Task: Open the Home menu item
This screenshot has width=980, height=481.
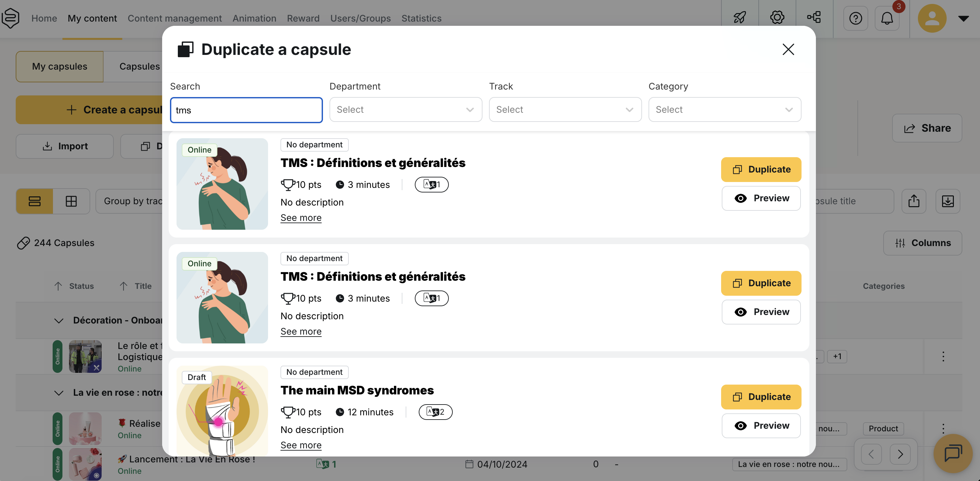Action: coord(44,18)
